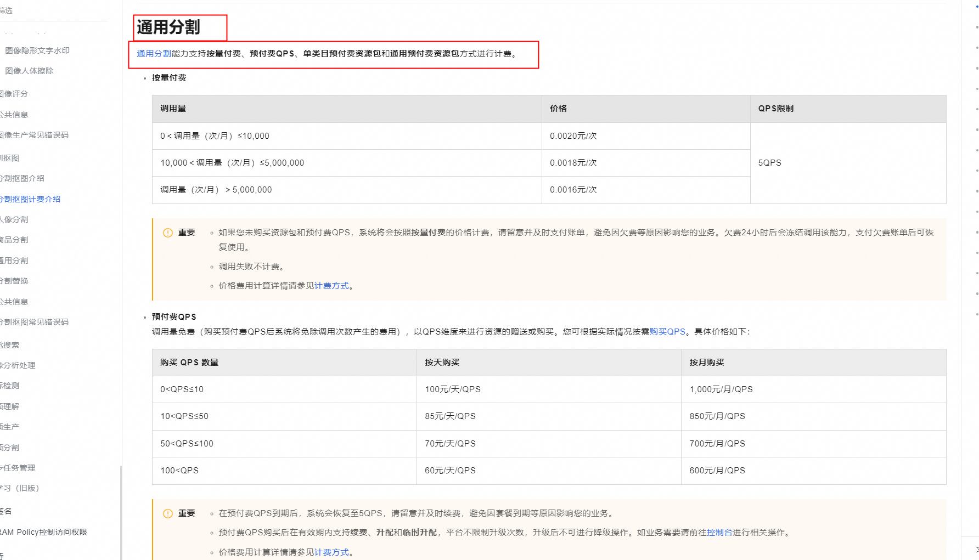
Task: Open sidebar item 商品分割
Action: tap(14, 240)
